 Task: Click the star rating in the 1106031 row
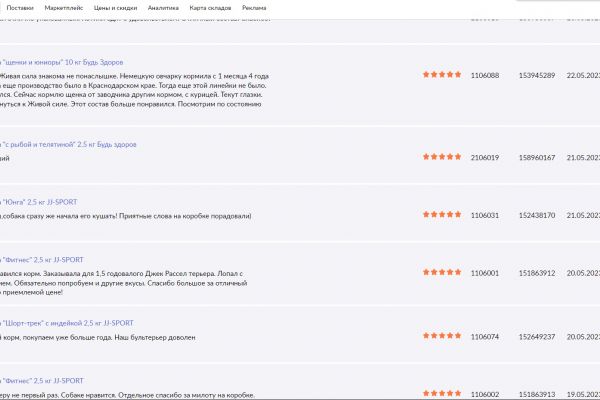[x=442, y=215]
